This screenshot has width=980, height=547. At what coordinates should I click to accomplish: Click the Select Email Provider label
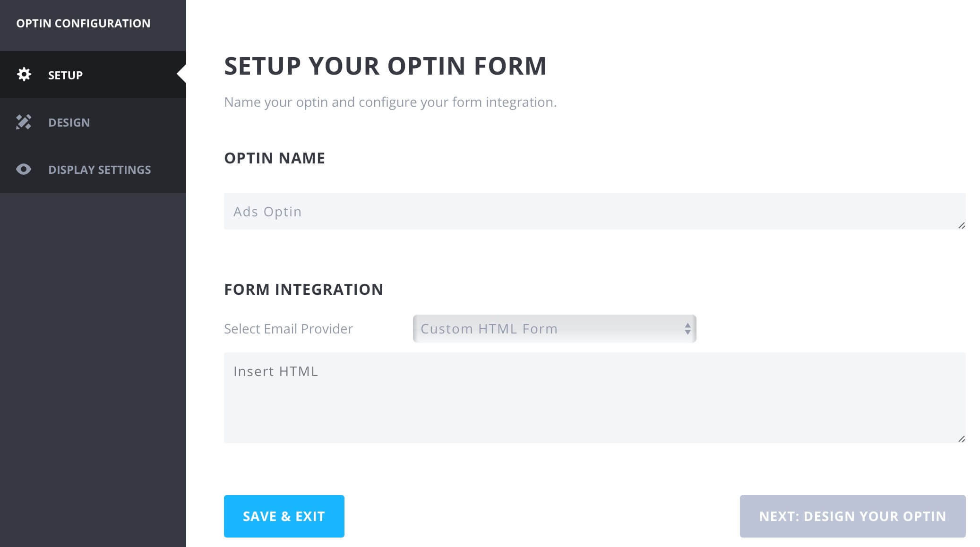[288, 329]
